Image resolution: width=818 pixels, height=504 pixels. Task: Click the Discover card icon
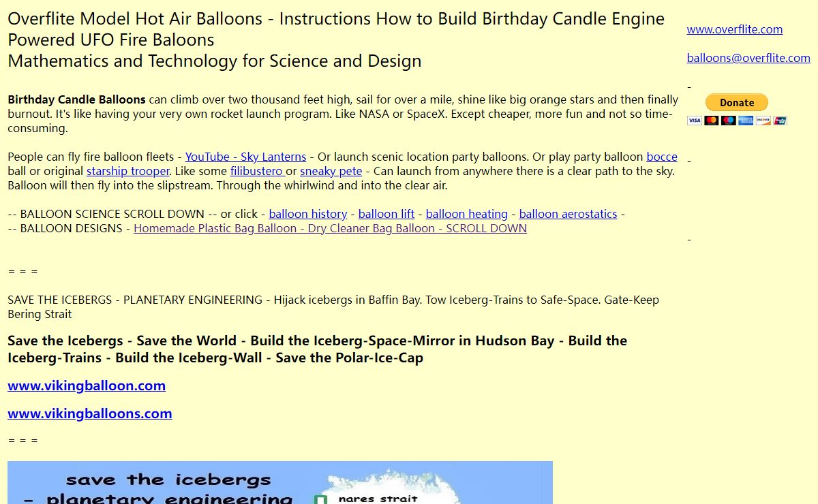coord(763,121)
